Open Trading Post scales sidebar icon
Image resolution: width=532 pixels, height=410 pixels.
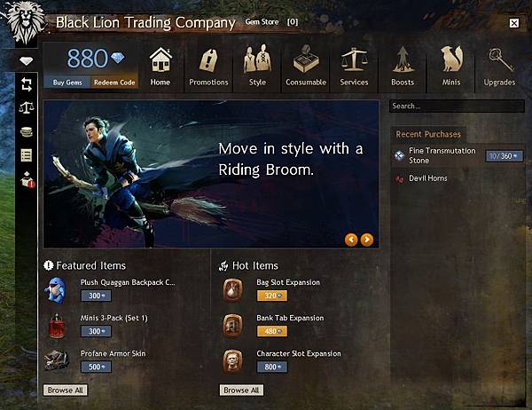click(x=27, y=107)
